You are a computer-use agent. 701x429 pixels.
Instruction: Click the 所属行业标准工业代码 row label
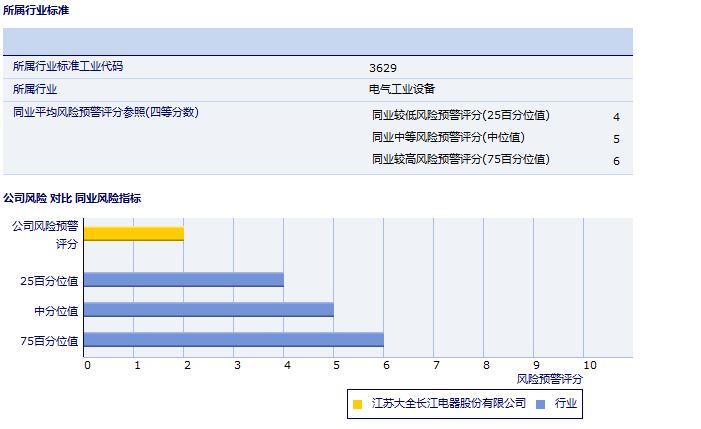(74, 66)
